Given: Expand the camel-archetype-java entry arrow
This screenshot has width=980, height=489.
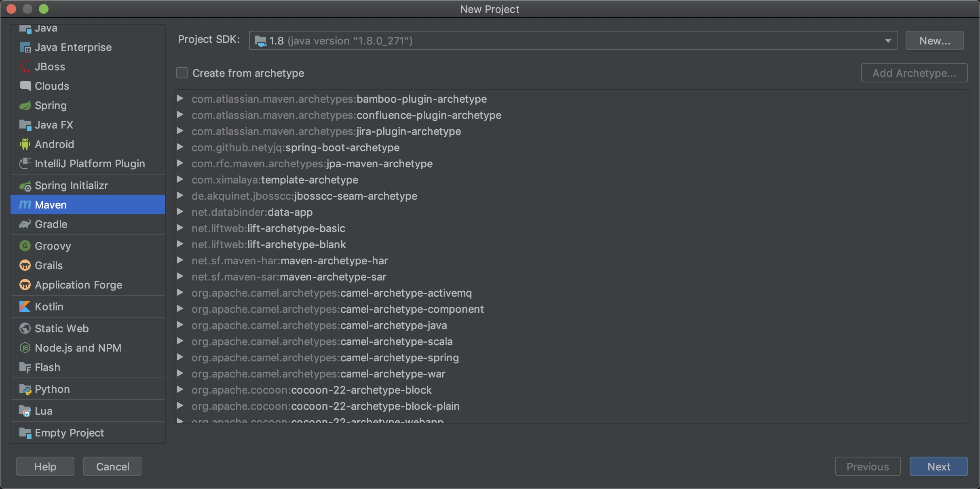Looking at the screenshot, I should [x=180, y=325].
